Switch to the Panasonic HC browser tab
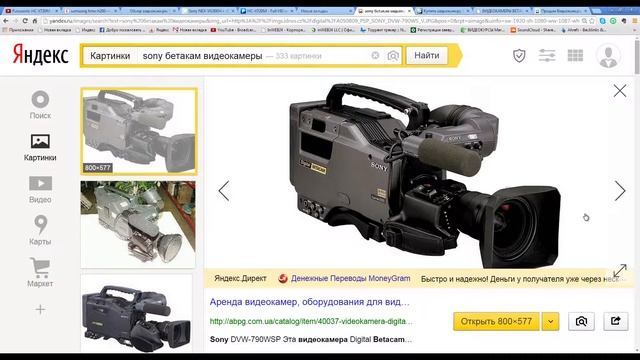Screen dimensions: 640x360 (x=31, y=11)
